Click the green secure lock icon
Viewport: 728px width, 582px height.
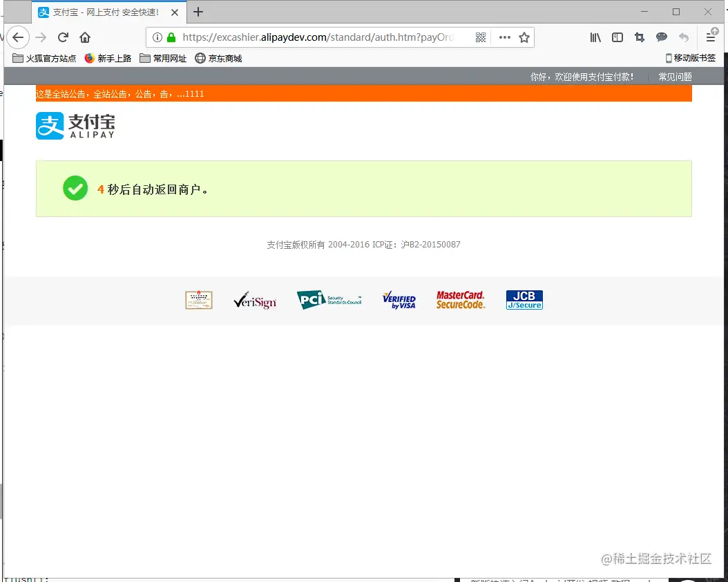point(171,37)
